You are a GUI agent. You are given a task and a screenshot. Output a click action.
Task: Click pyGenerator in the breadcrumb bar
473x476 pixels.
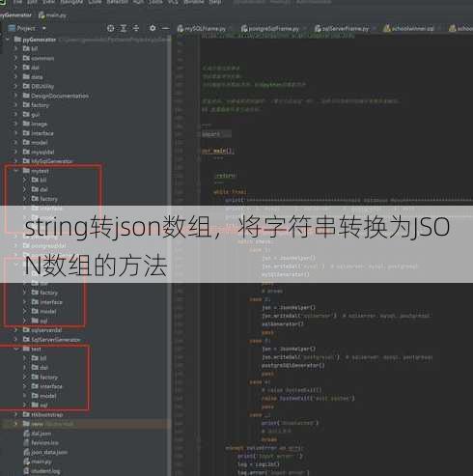pos(14,15)
